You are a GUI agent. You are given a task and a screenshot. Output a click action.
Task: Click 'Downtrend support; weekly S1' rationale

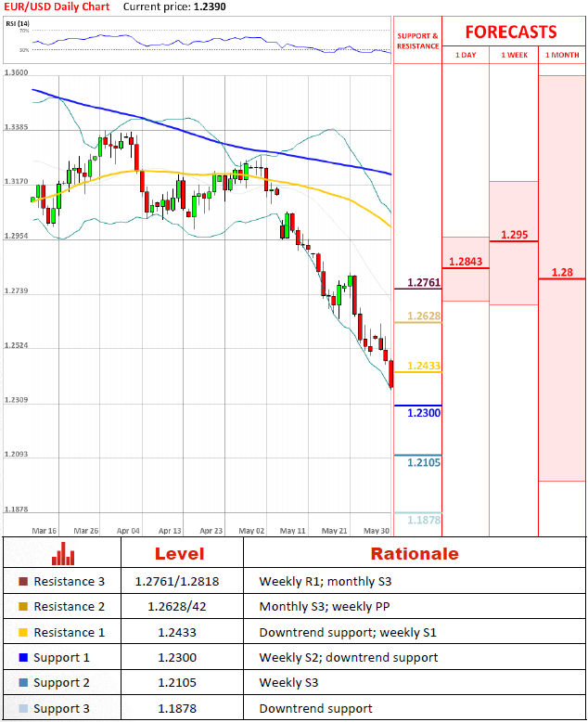click(x=348, y=633)
